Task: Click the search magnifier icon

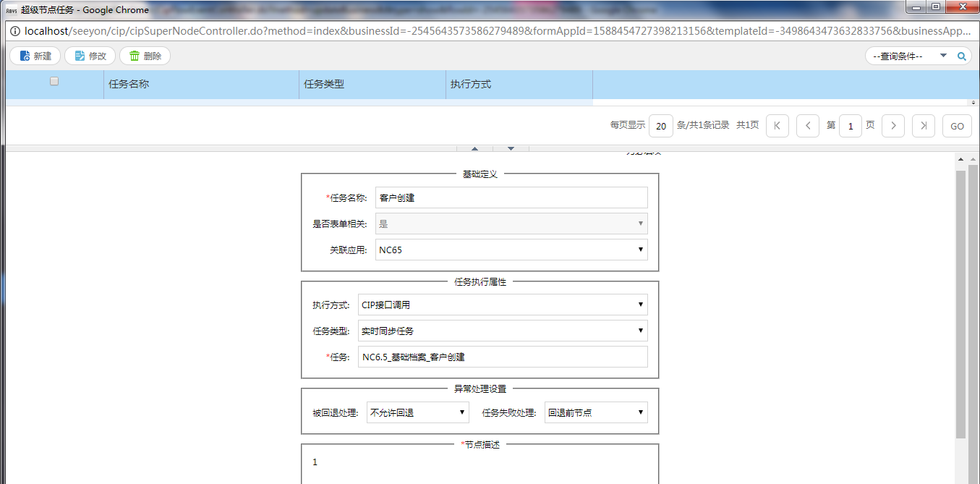Action: [x=961, y=56]
